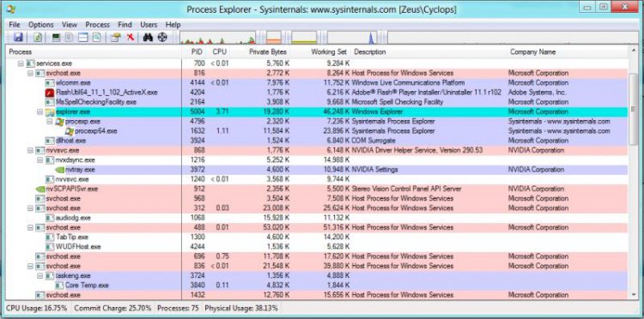
Task: Select the nvvsvc.exe PID 1240 row
Action: (x=317, y=179)
